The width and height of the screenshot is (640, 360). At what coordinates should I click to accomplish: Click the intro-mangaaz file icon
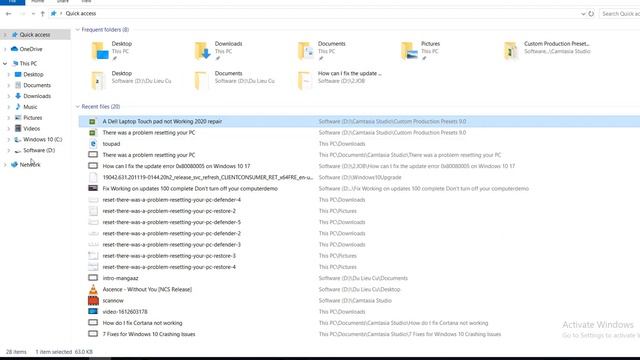coord(93,278)
